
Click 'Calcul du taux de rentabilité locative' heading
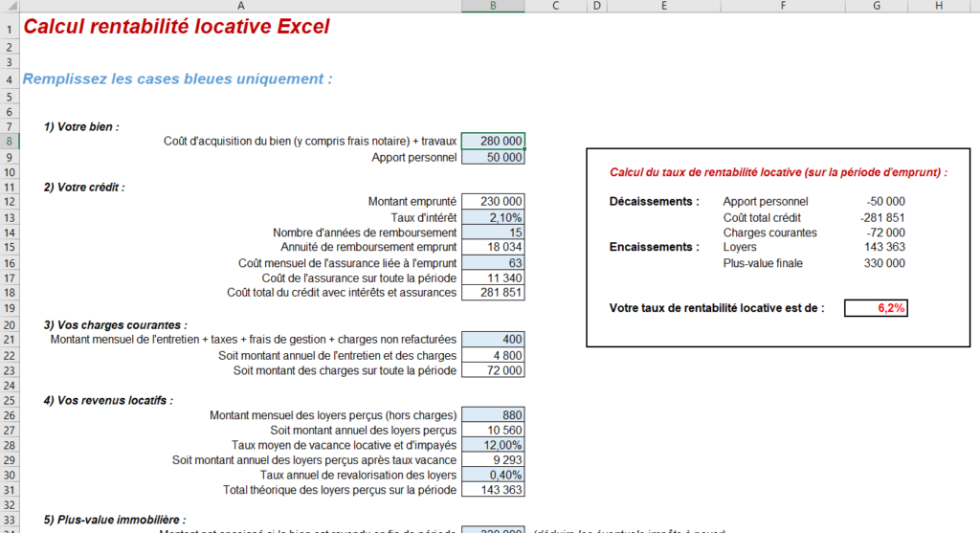coord(778,172)
